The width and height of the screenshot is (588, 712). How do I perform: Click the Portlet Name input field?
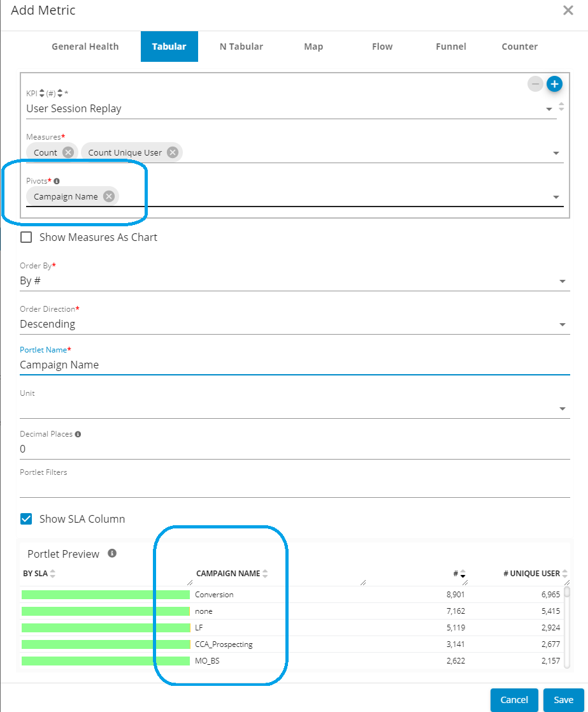[294, 365]
